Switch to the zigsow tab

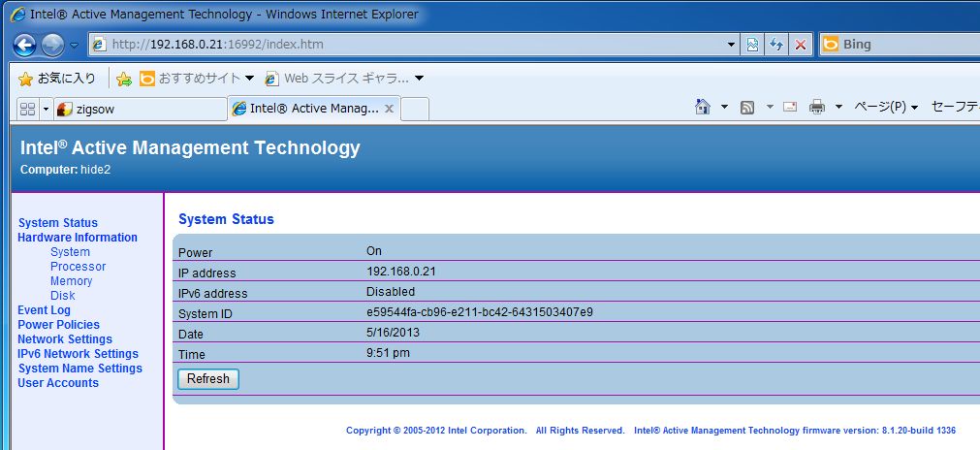(140, 110)
